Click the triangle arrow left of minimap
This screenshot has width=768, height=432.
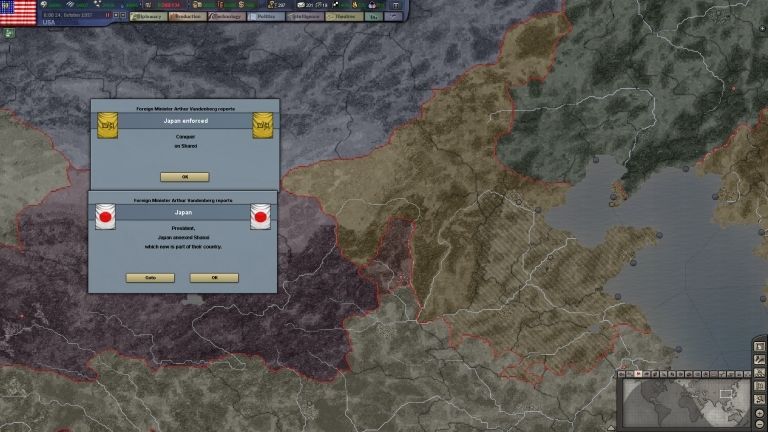pyautogui.click(x=613, y=428)
